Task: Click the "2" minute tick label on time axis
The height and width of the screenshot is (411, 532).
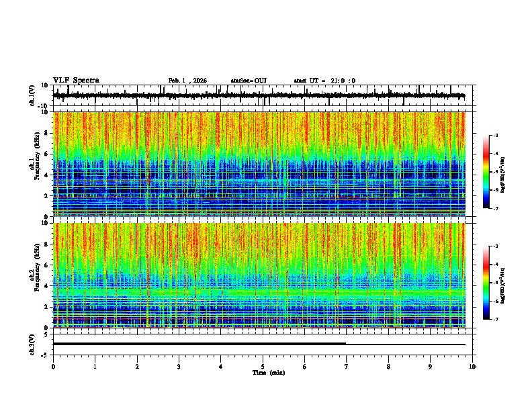Action: (137, 367)
